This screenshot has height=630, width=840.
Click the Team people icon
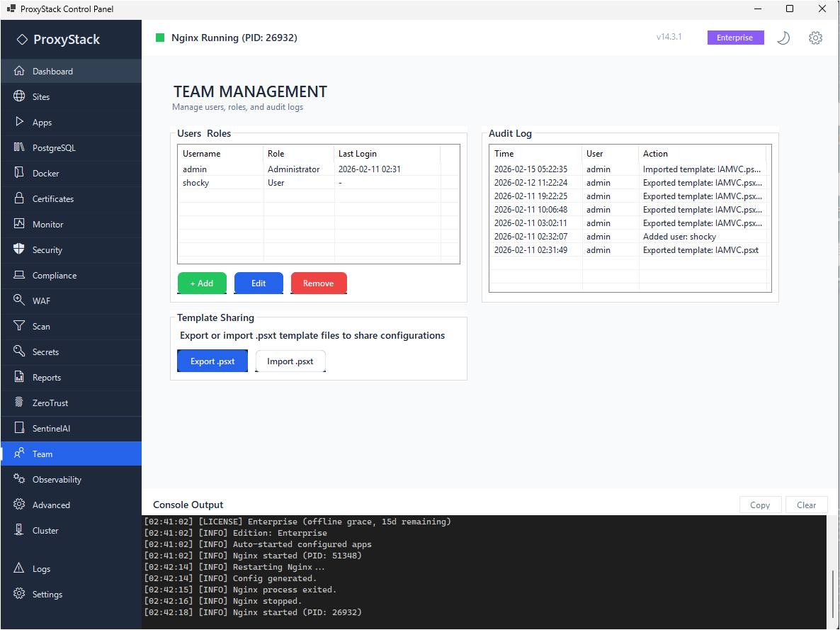point(19,453)
